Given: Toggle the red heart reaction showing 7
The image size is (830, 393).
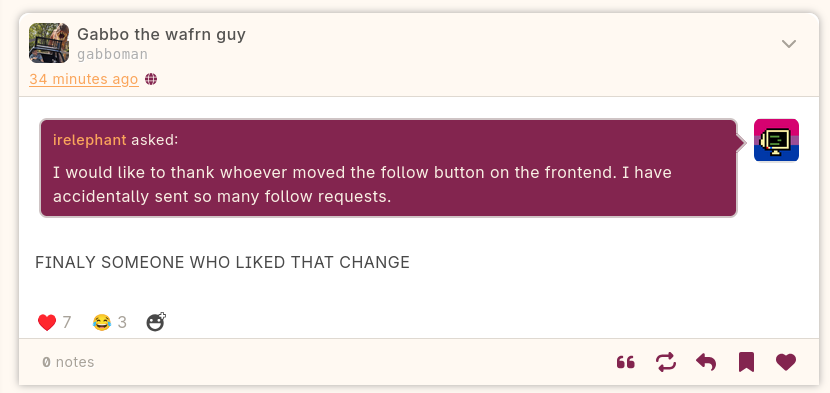Looking at the screenshot, I should 54,322.
